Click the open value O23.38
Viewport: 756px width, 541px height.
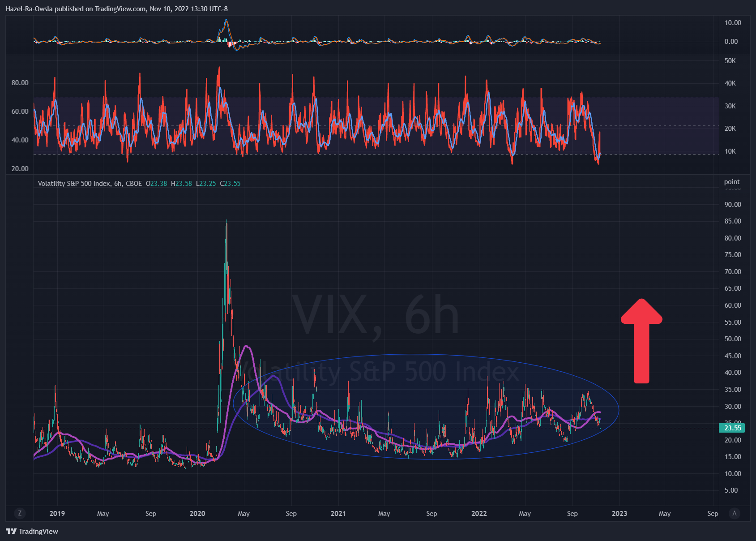[x=156, y=183]
